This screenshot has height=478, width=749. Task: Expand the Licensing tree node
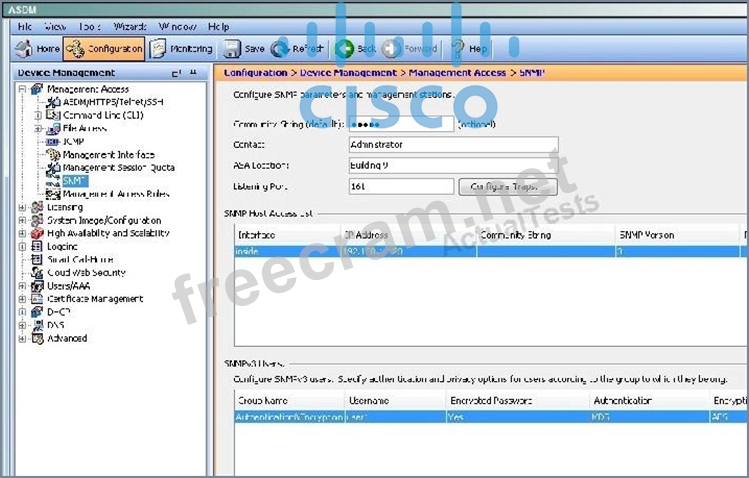coord(23,207)
